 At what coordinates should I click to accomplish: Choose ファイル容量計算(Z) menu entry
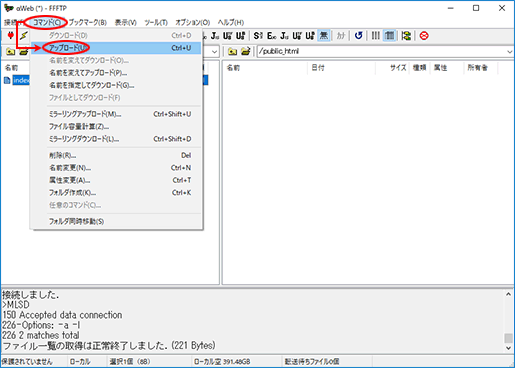(116, 127)
